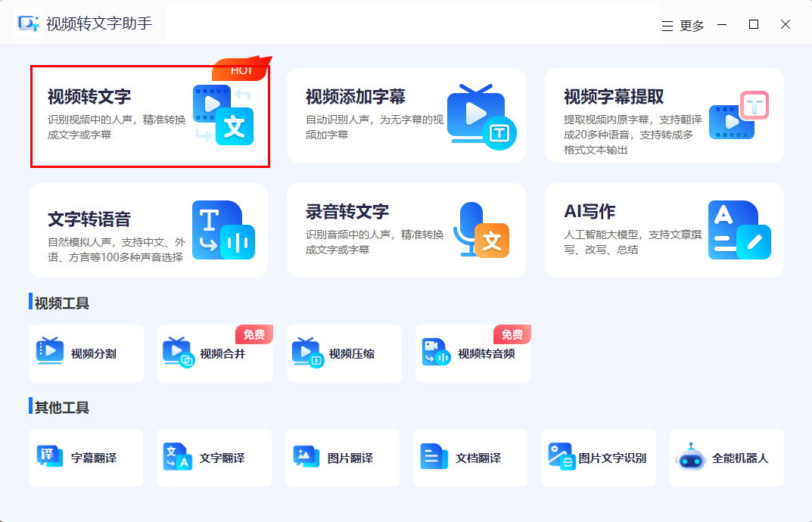Click the 文字翻译 icon
The width and height of the screenshot is (812, 522).
pyautogui.click(x=177, y=456)
